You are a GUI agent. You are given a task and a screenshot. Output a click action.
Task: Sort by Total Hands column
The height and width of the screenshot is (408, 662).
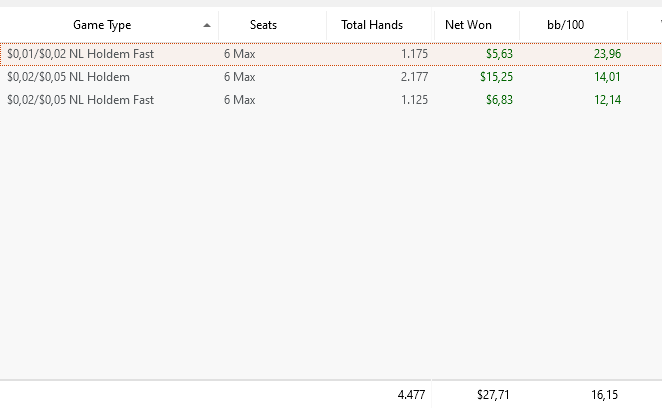click(372, 25)
